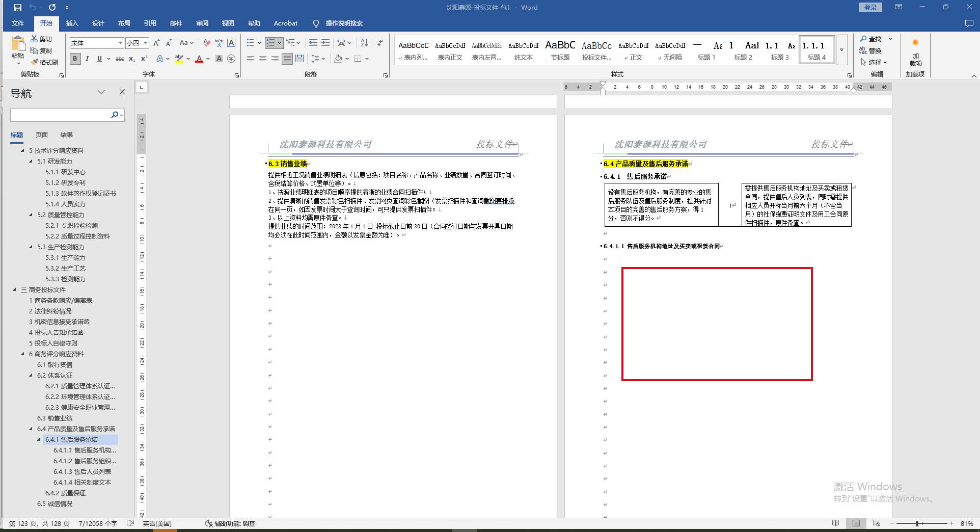Switch to the 插入 (Insert) ribbon tab
Image resolution: width=980 pixels, height=532 pixels.
(72, 23)
